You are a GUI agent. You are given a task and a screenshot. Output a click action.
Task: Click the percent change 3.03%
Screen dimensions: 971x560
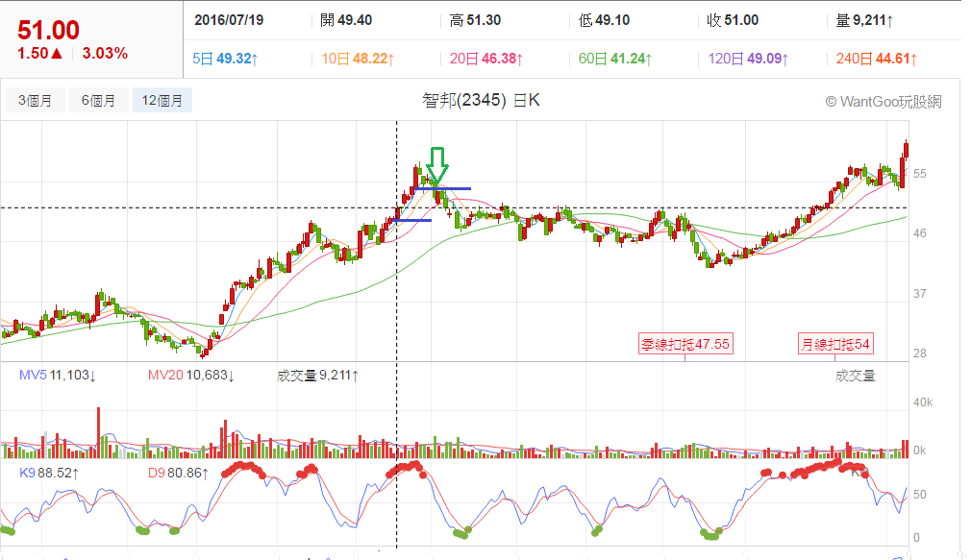pyautogui.click(x=106, y=54)
